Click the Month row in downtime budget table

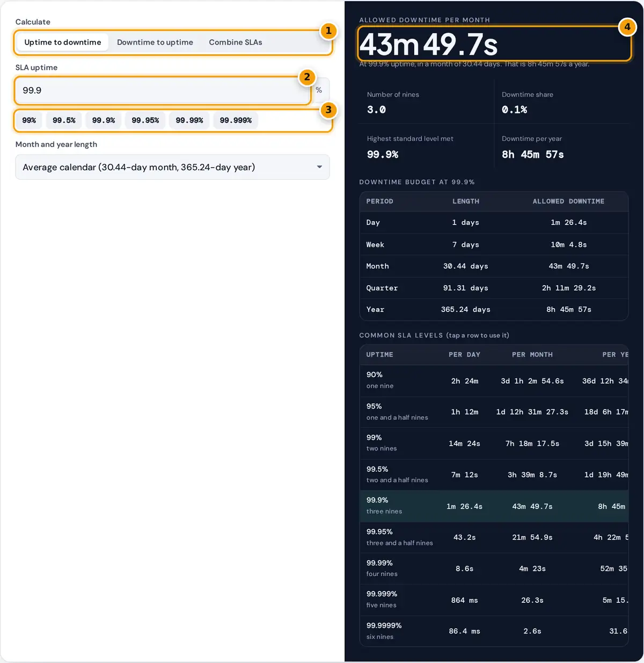pyautogui.click(x=494, y=266)
